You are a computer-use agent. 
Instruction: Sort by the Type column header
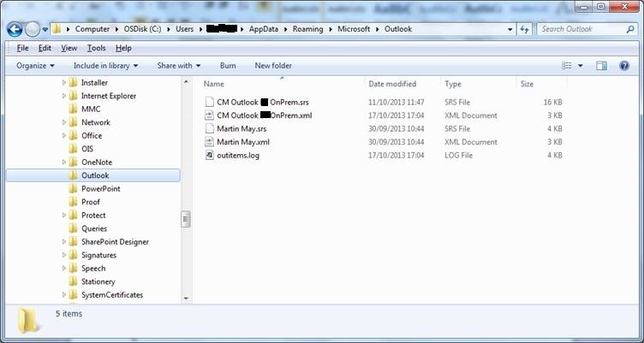click(x=453, y=84)
